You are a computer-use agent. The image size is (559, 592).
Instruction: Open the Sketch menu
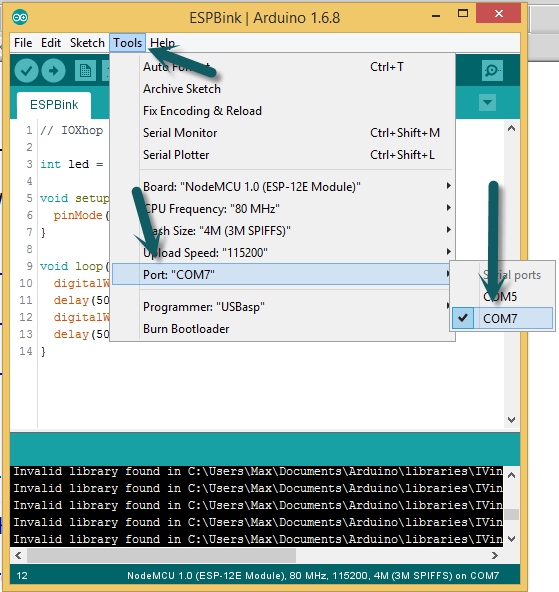coord(87,43)
